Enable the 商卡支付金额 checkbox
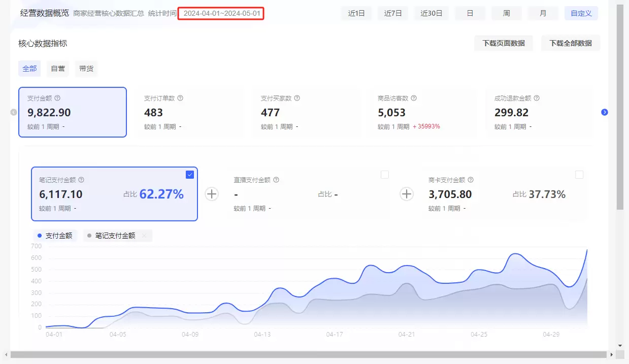Screen dimensions: 629x364 click(579, 175)
